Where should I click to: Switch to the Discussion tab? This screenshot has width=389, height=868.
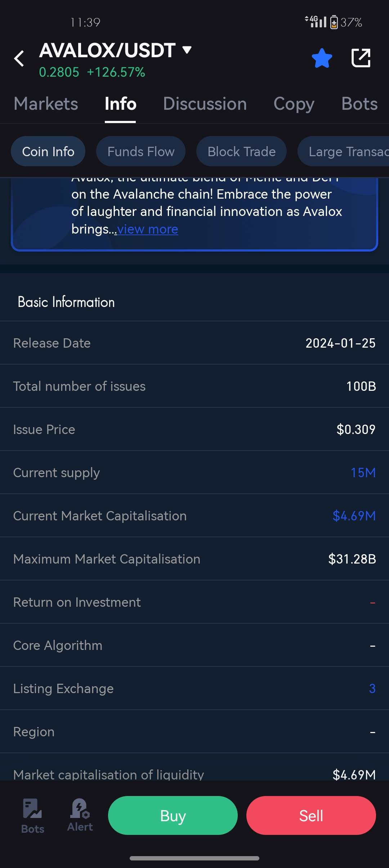(205, 104)
